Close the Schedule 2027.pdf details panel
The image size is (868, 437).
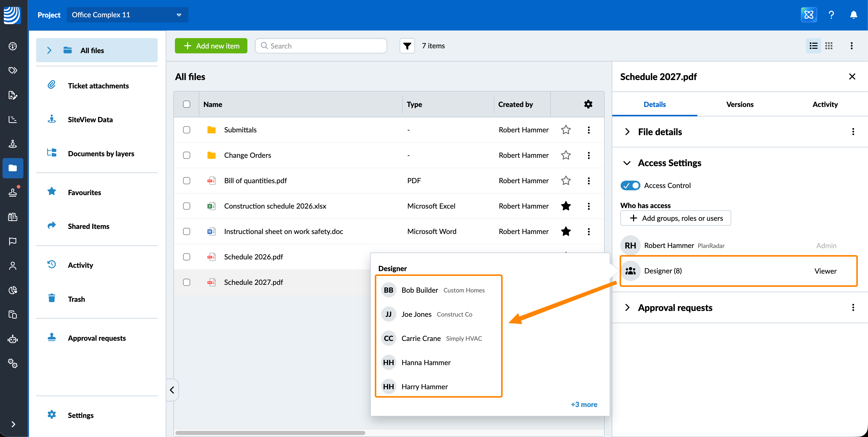point(852,77)
